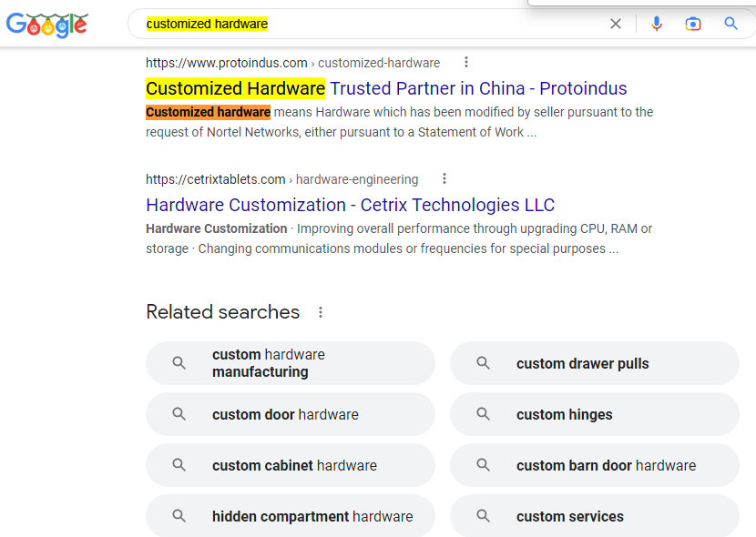The image size is (756, 537).
Task: Submit query with blue magnifier icon
Action: (730, 23)
